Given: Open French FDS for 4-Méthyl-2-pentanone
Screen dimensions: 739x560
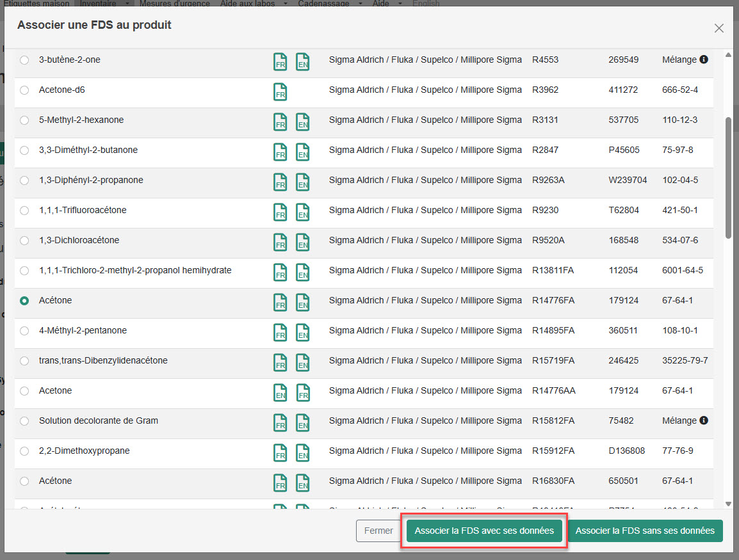Looking at the screenshot, I should tap(280, 332).
